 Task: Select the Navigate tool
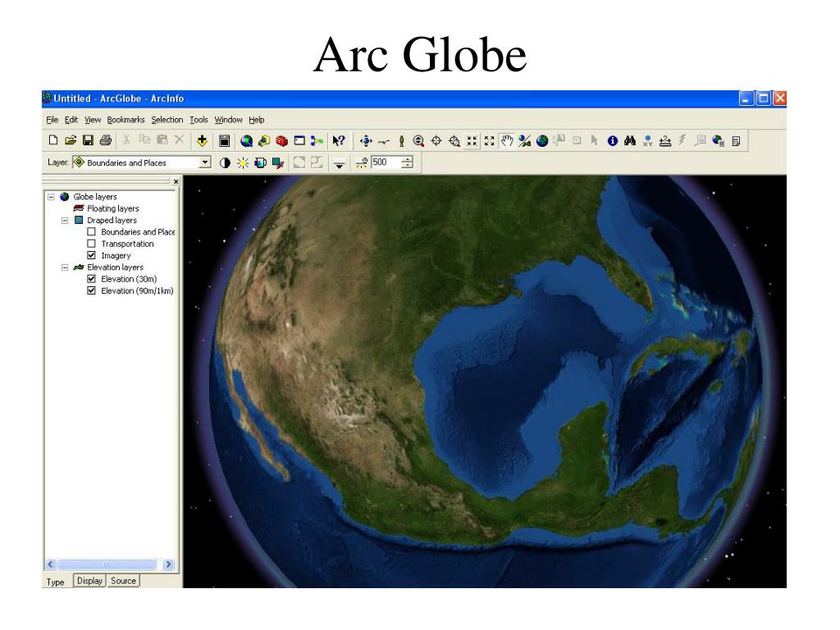pos(366,141)
